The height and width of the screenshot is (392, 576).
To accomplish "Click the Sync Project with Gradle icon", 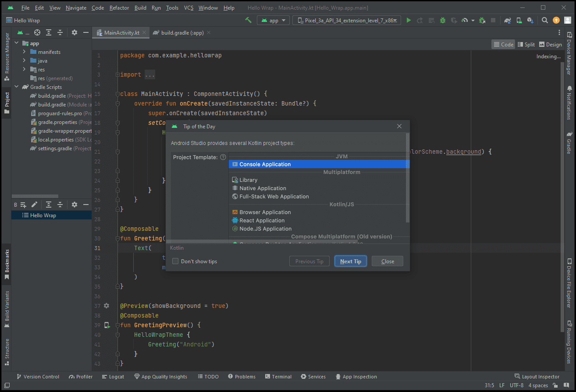I will coord(508,20).
